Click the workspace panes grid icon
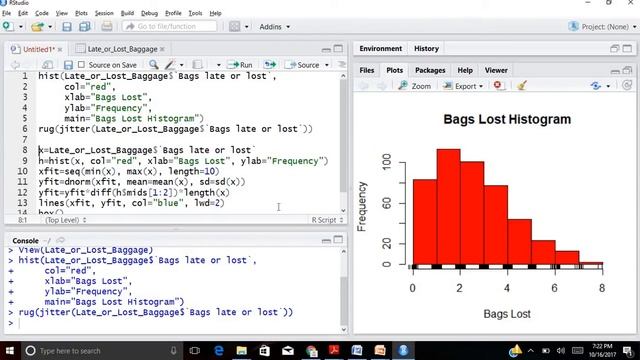 (x=234, y=27)
